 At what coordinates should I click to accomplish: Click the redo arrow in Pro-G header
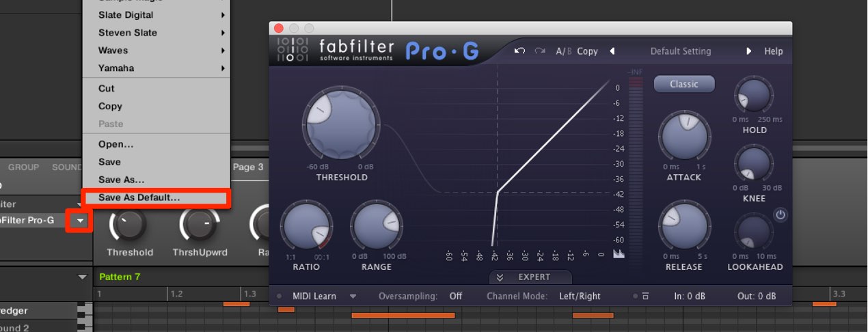pyautogui.click(x=540, y=51)
